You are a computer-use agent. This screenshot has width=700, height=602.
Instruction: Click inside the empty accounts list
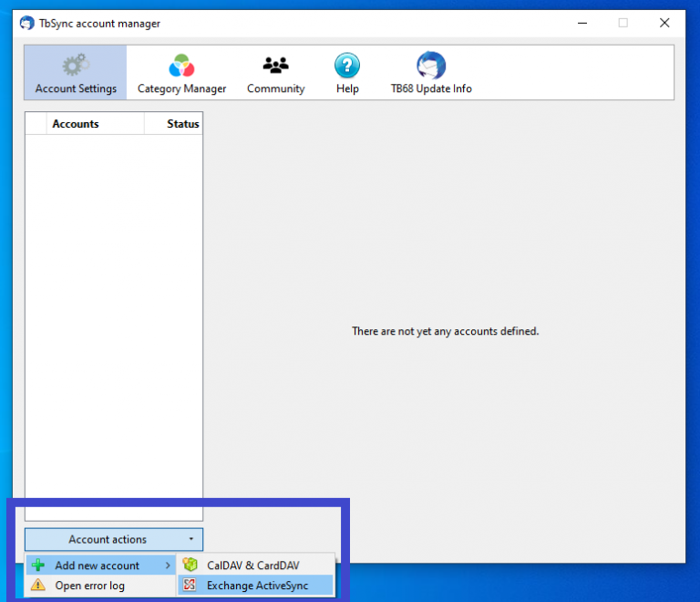[114, 319]
